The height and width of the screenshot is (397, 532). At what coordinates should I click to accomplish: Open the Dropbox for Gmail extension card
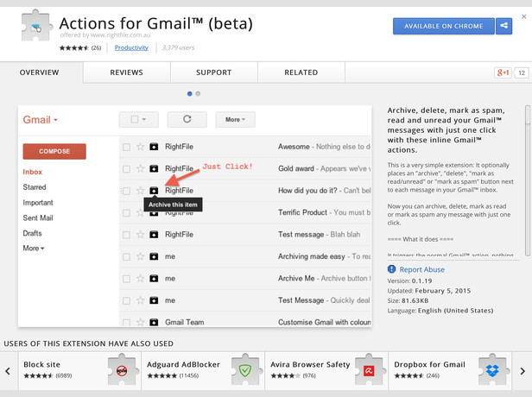point(450,371)
